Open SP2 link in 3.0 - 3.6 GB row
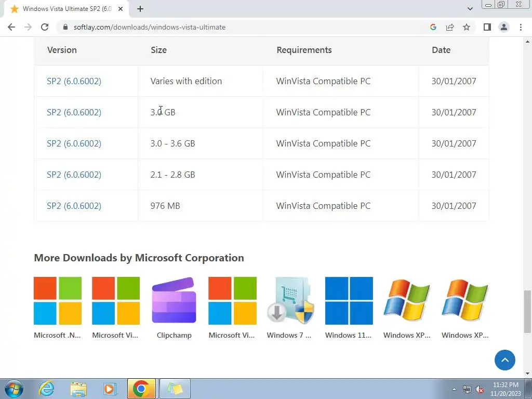Viewport: 532px width, 399px height. [x=74, y=143]
